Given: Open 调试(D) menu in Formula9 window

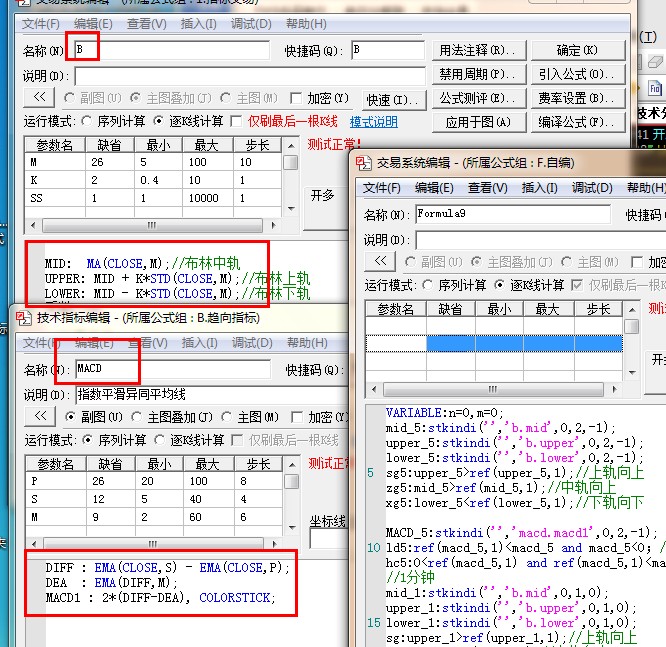Looking at the screenshot, I should point(592,188).
